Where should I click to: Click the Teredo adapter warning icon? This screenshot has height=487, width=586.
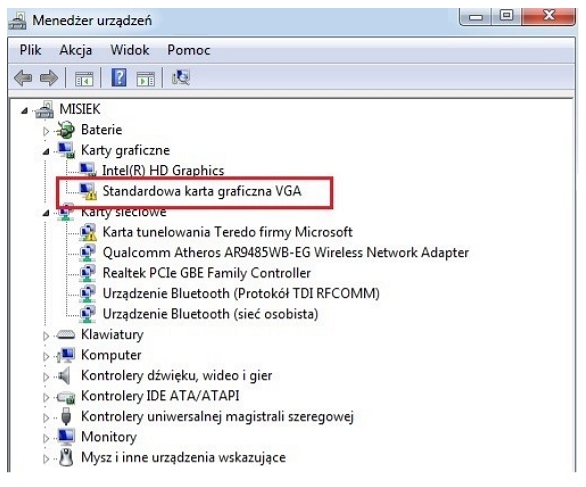pyautogui.click(x=88, y=232)
